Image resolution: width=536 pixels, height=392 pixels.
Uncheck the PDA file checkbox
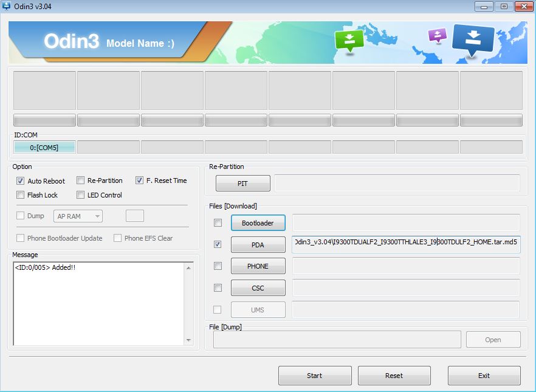point(218,244)
